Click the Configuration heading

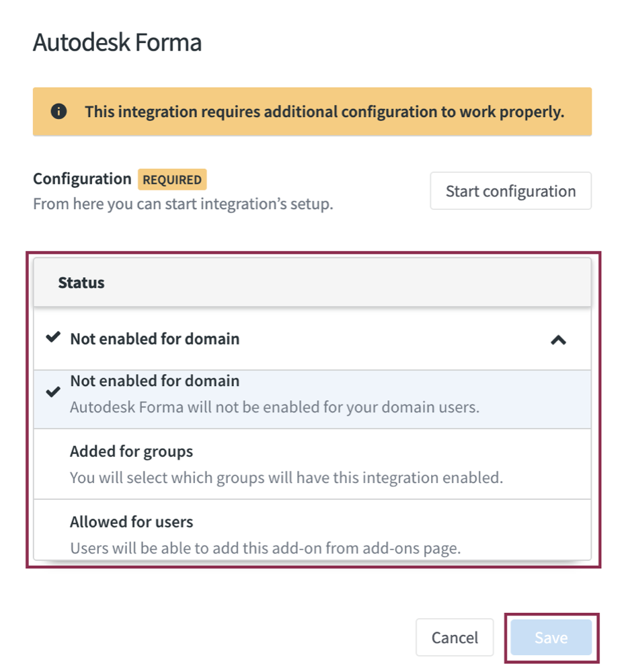pos(81,178)
